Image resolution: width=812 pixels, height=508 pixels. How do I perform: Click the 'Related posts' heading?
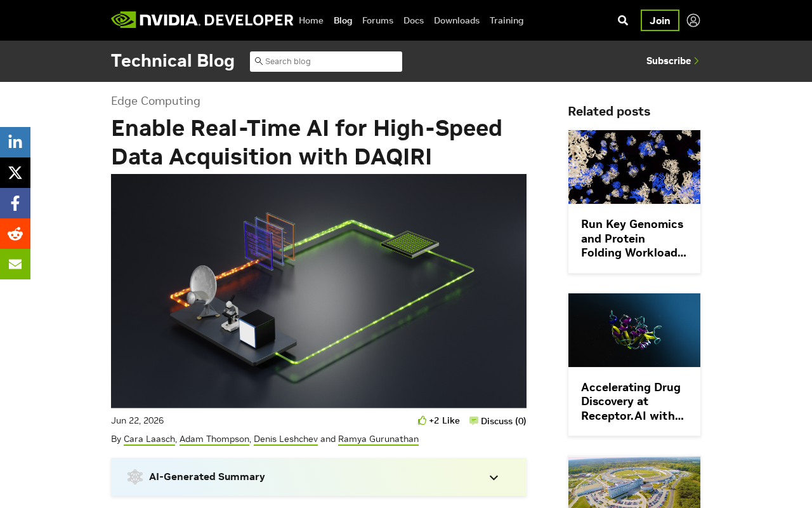pyautogui.click(x=609, y=111)
